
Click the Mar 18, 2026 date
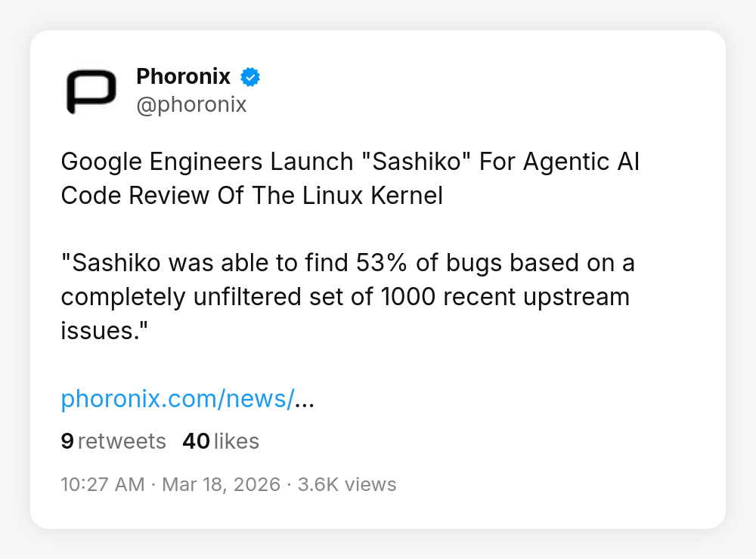click(219, 484)
